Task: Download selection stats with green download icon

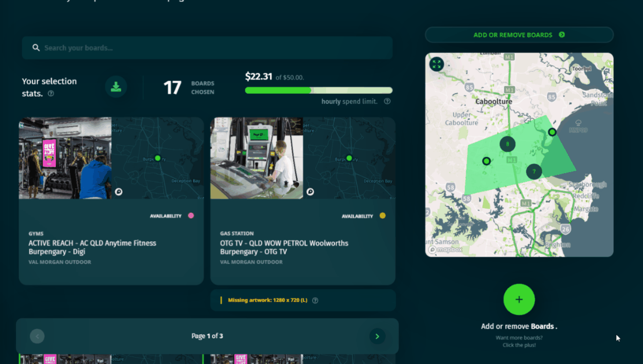Action: (116, 87)
